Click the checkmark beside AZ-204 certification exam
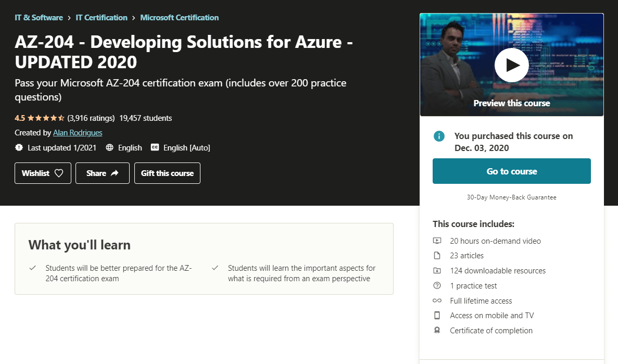The height and width of the screenshot is (364, 618). 33,268
